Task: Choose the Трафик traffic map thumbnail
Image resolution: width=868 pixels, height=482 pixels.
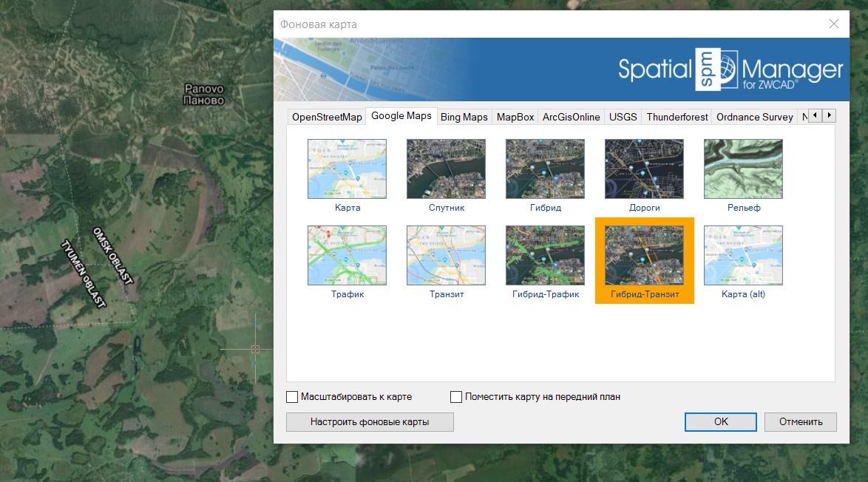Action: click(x=347, y=255)
